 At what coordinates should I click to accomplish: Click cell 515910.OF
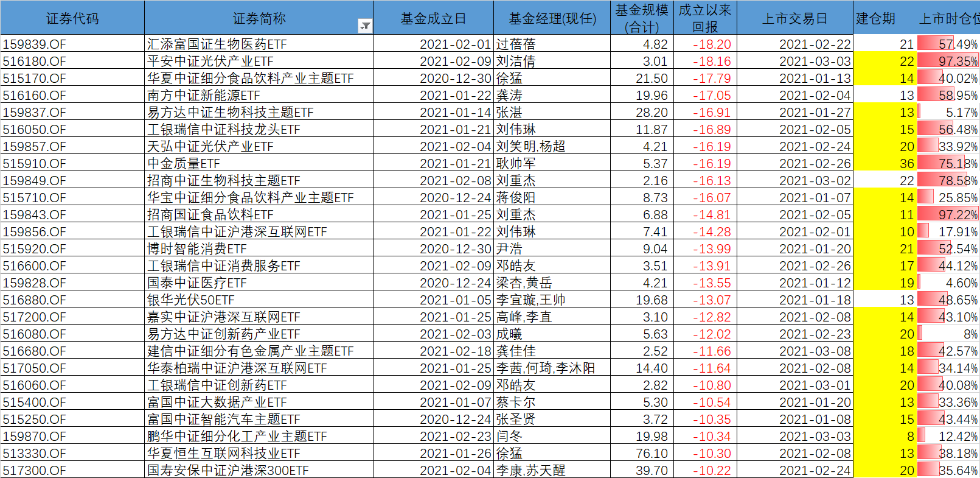coord(72,163)
